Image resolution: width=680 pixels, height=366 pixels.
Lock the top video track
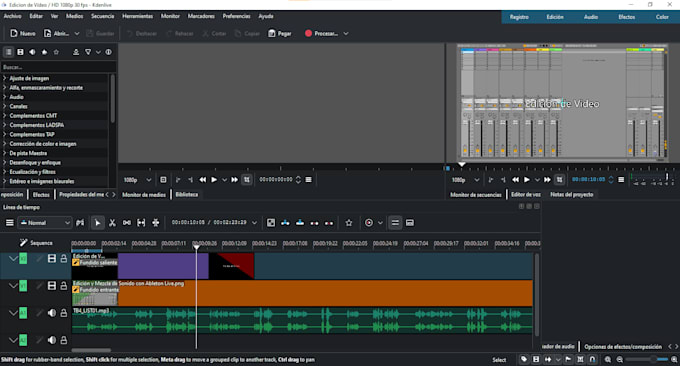click(64, 259)
